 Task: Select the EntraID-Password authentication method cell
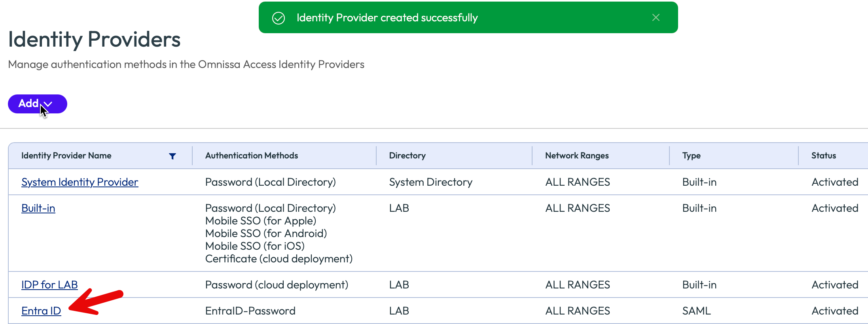(x=250, y=311)
